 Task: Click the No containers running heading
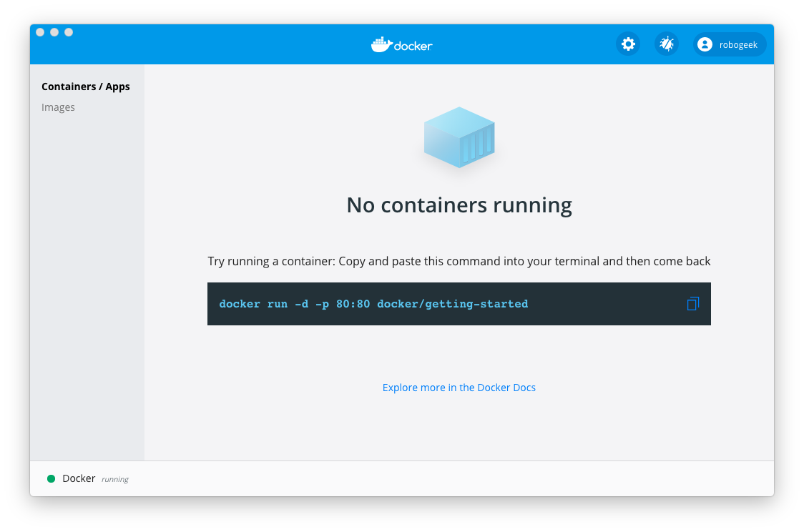tap(459, 205)
